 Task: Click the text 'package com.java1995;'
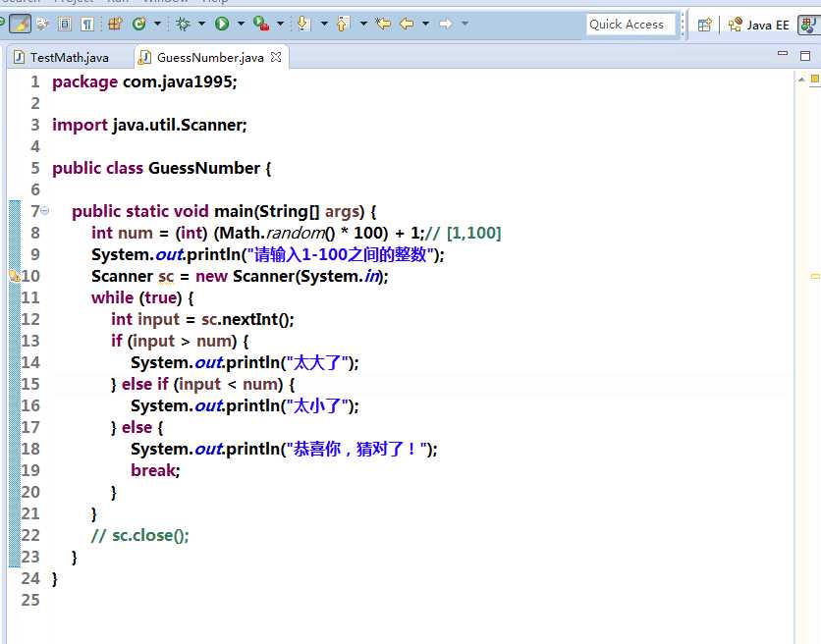pos(144,82)
